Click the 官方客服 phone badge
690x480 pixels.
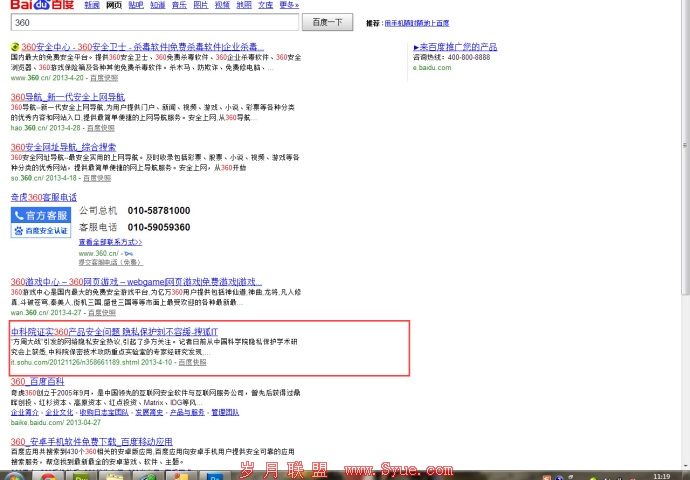coord(41,215)
